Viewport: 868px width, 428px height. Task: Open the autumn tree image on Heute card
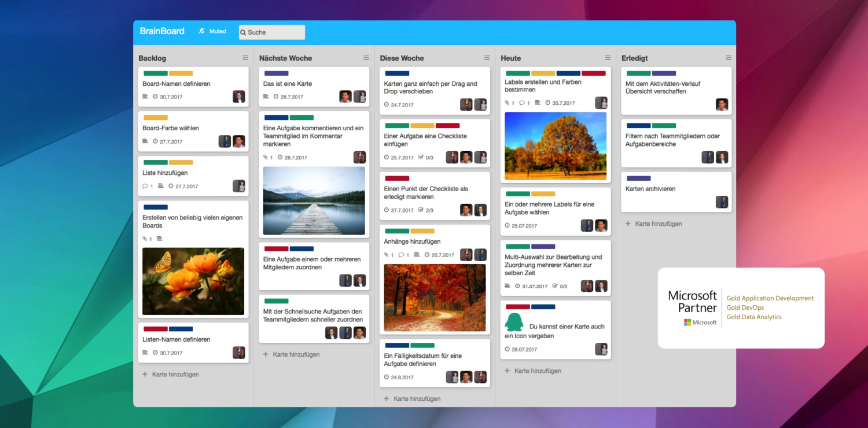coord(556,146)
